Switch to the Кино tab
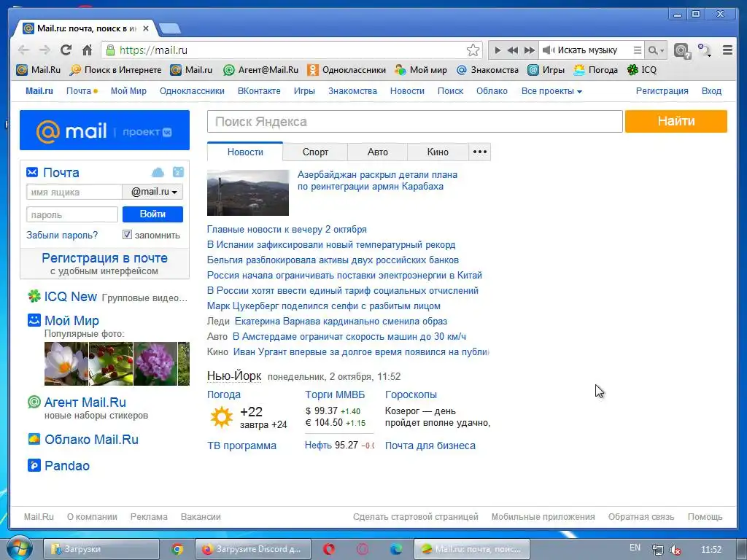This screenshot has height=560, width=747. [438, 152]
